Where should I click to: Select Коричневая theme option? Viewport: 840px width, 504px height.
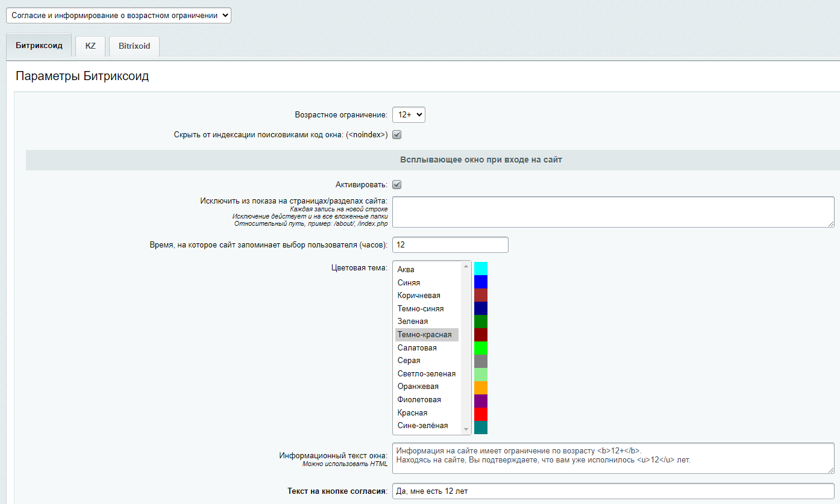pos(427,295)
